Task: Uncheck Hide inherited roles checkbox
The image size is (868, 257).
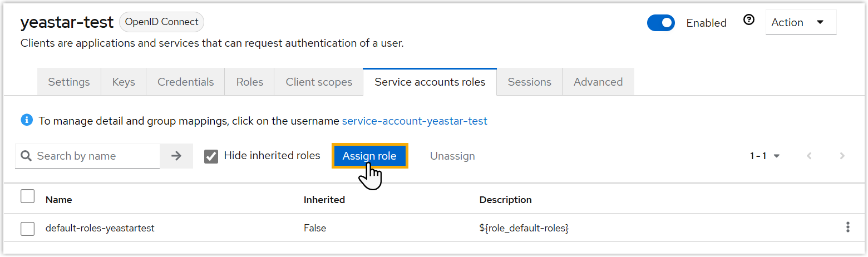Action: point(211,156)
